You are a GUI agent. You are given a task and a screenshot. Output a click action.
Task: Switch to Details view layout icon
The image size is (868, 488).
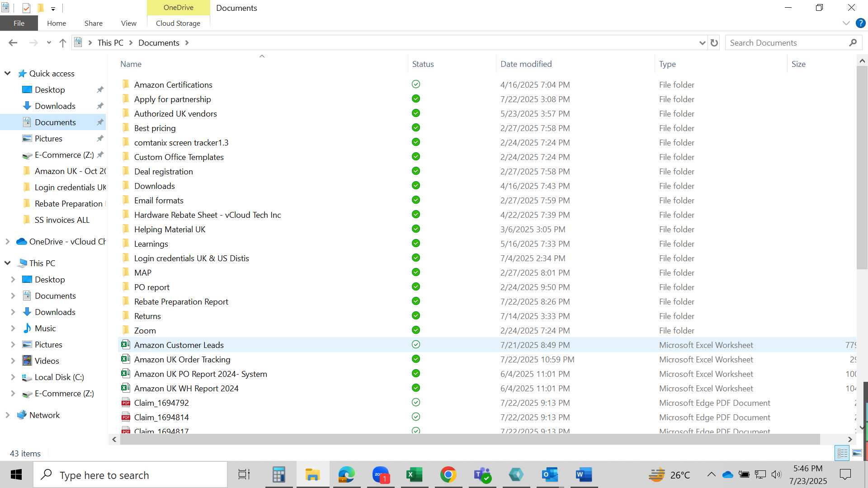click(x=843, y=453)
